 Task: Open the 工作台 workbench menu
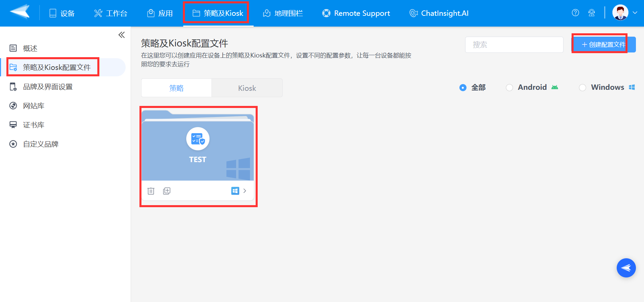[x=111, y=13]
